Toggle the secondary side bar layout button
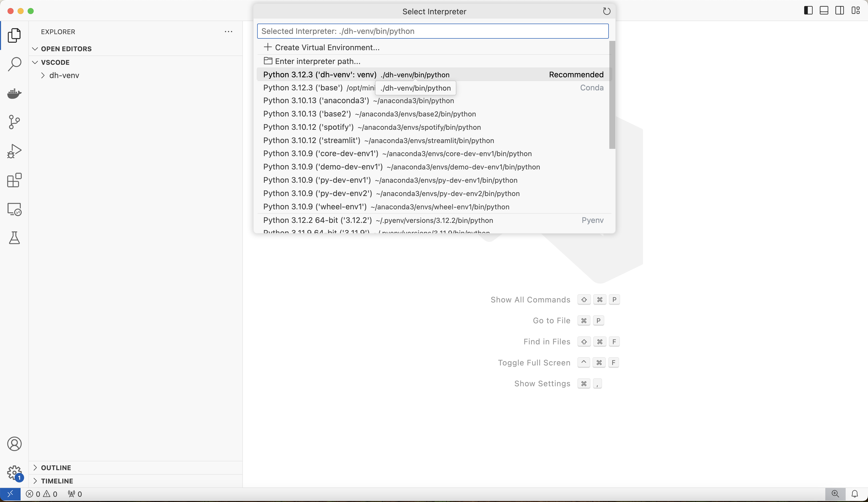This screenshot has width=868, height=502. point(839,11)
